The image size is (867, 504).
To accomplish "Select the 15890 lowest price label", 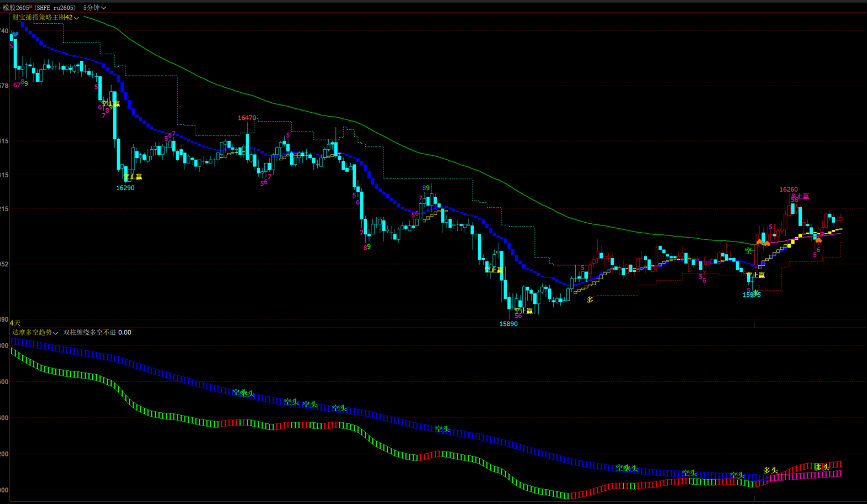I will pyautogui.click(x=508, y=324).
